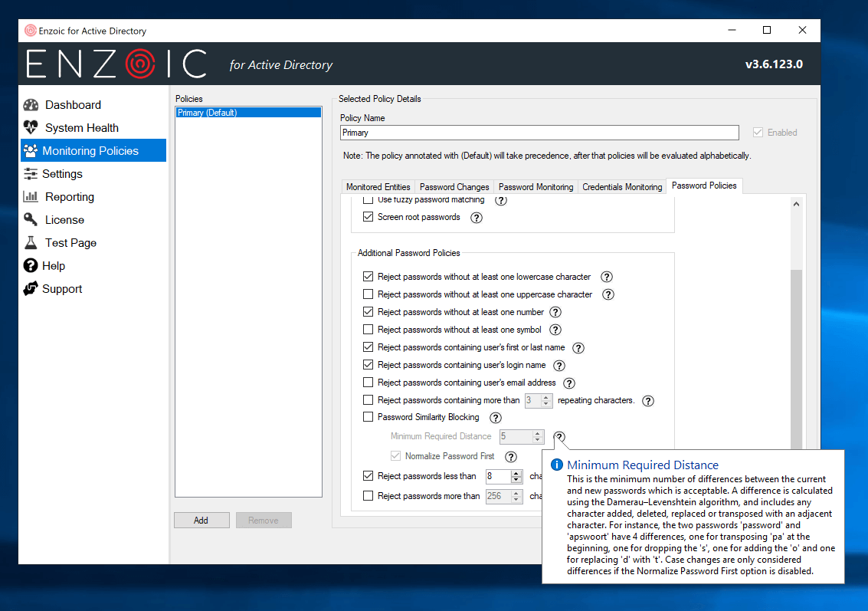Uncheck Reject passwords containing user's login name
Screen dimensions: 868x611
(x=368, y=365)
